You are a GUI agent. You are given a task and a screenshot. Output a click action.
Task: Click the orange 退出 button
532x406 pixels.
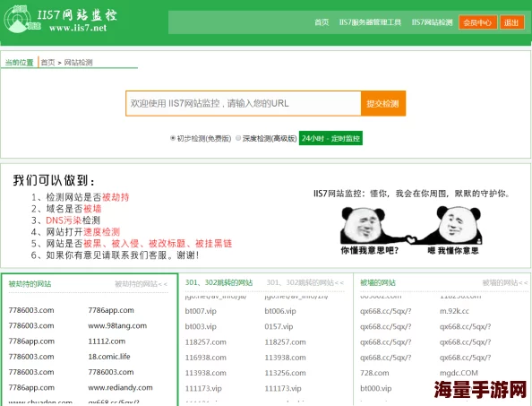tap(511, 22)
